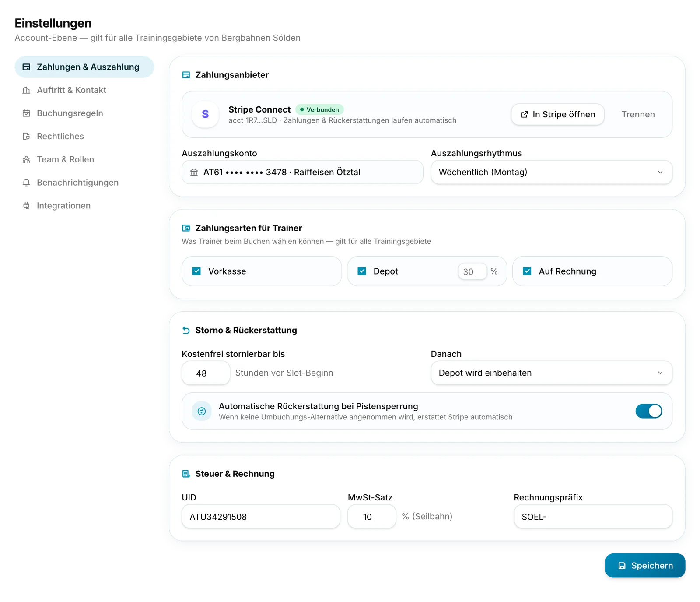Open the Auszahlungsrhythmus dropdown

pyautogui.click(x=551, y=172)
